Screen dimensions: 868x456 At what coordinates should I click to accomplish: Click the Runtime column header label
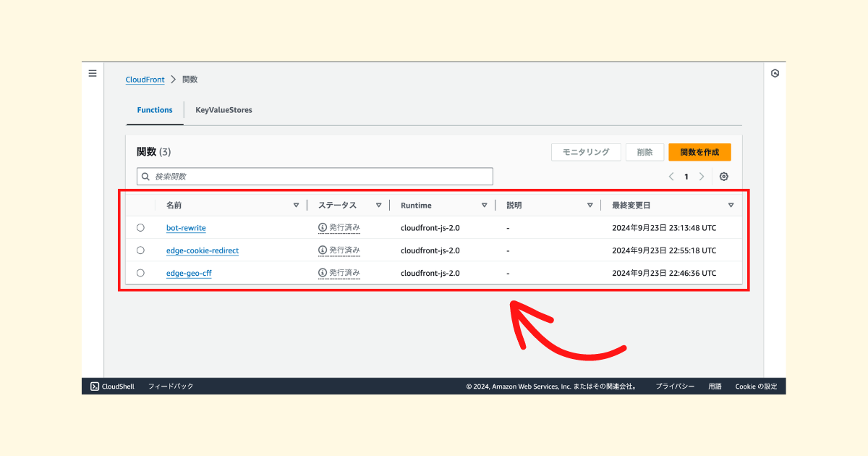pos(416,206)
